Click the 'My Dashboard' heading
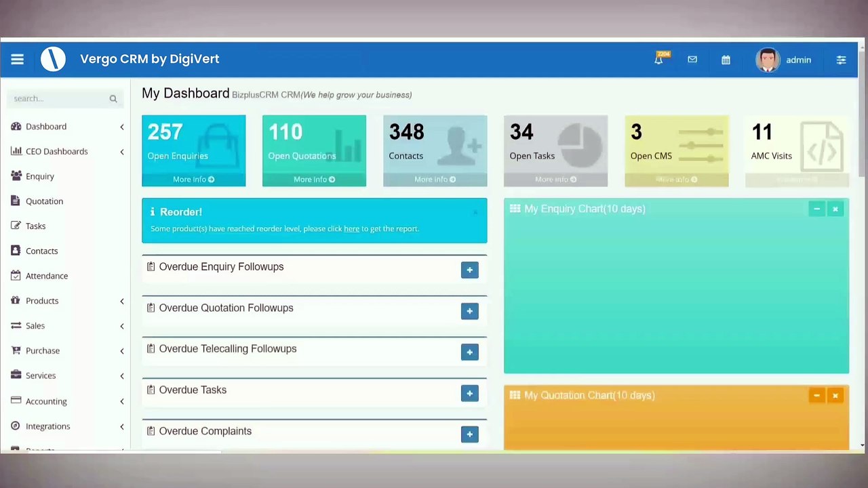 click(185, 93)
